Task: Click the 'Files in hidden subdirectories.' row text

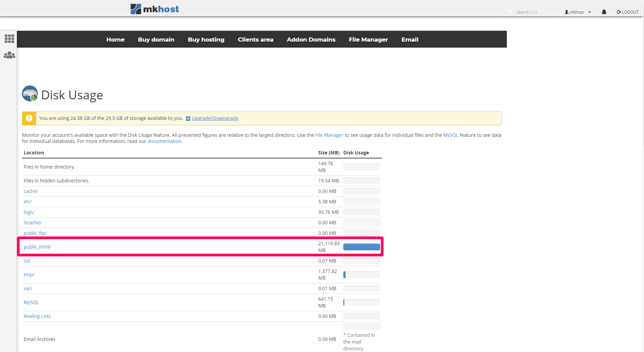Action: [x=56, y=181]
